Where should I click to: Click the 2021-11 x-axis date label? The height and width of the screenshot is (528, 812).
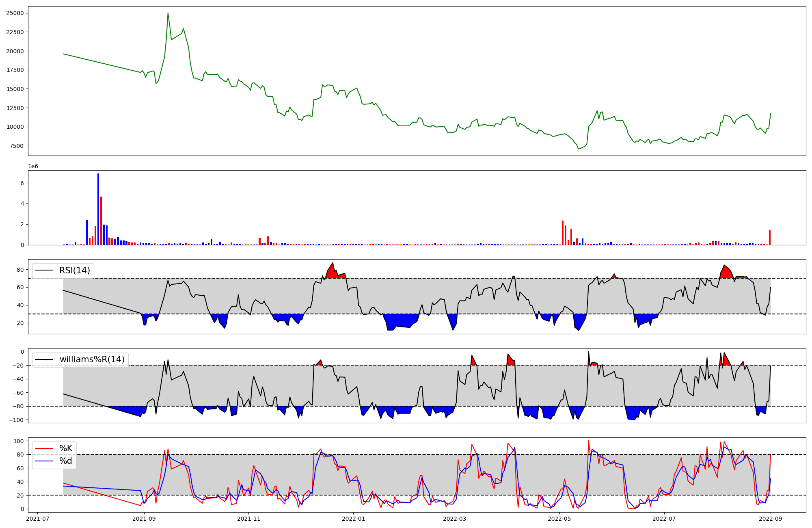pos(248,518)
